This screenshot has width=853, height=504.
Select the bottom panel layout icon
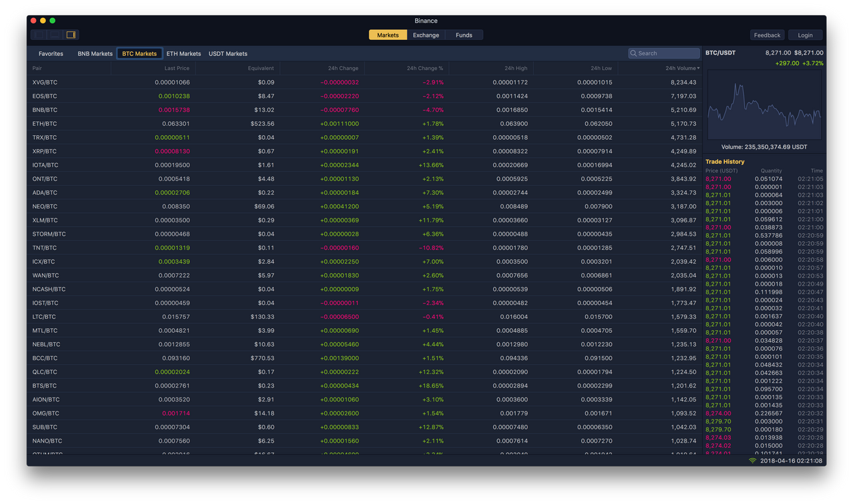tap(55, 35)
